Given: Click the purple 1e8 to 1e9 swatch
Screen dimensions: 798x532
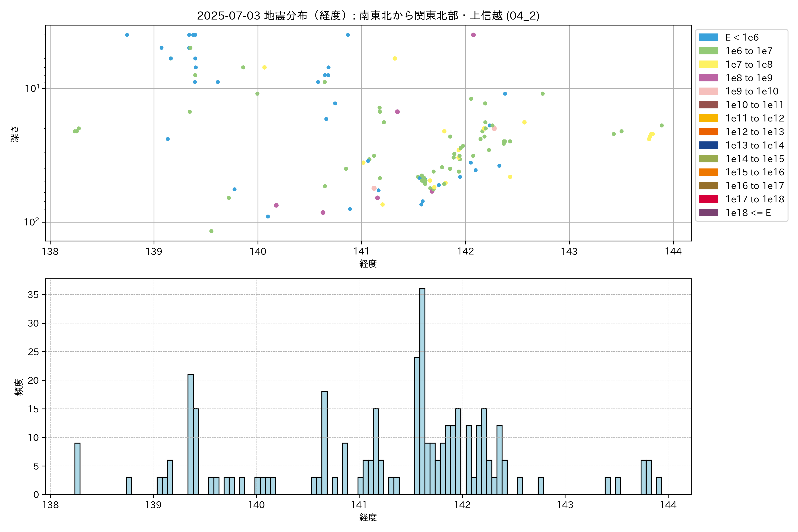Looking at the screenshot, I should click(708, 78).
